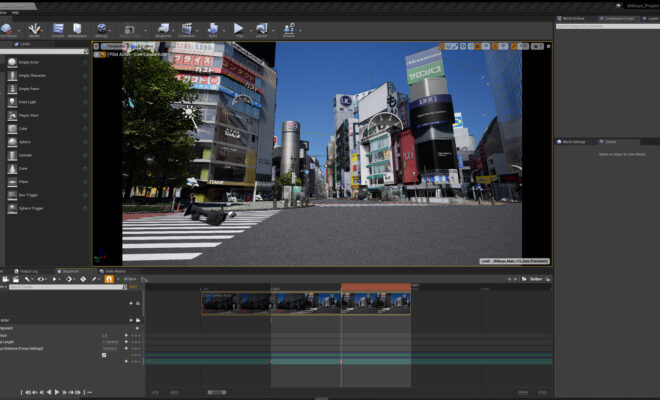Open Sequencer playback options arrow icon
The width and height of the screenshot is (660, 400).
(x=55, y=279)
